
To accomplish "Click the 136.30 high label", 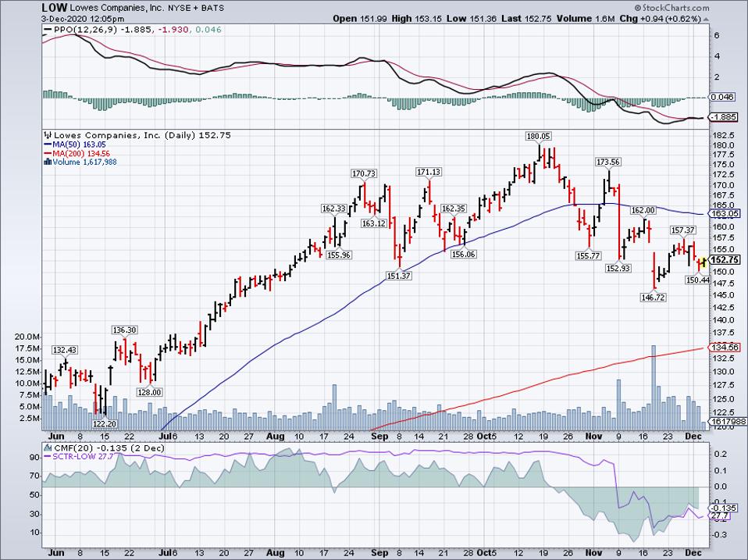I will 124,330.
